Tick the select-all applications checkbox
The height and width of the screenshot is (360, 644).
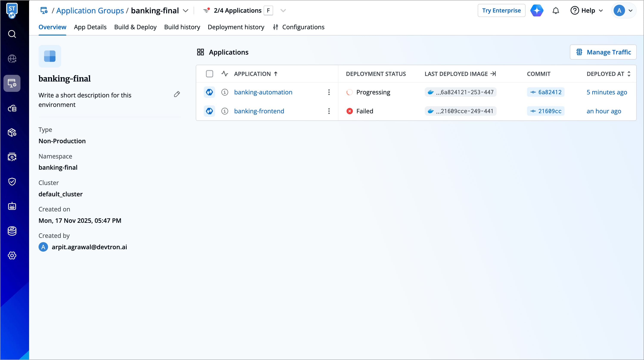point(209,74)
